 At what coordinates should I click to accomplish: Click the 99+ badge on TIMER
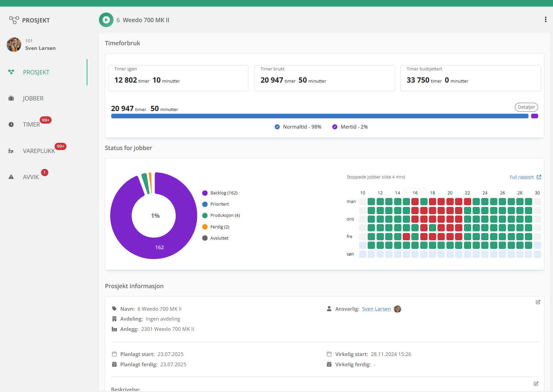[46, 120]
